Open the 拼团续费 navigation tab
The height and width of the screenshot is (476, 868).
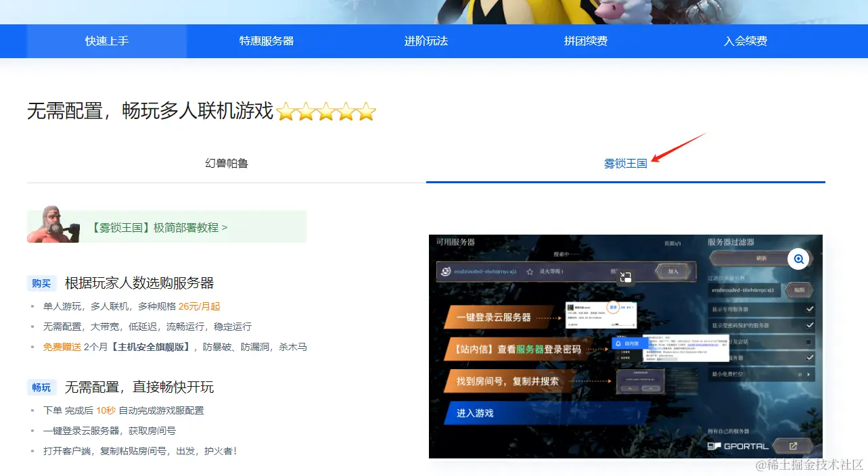586,41
